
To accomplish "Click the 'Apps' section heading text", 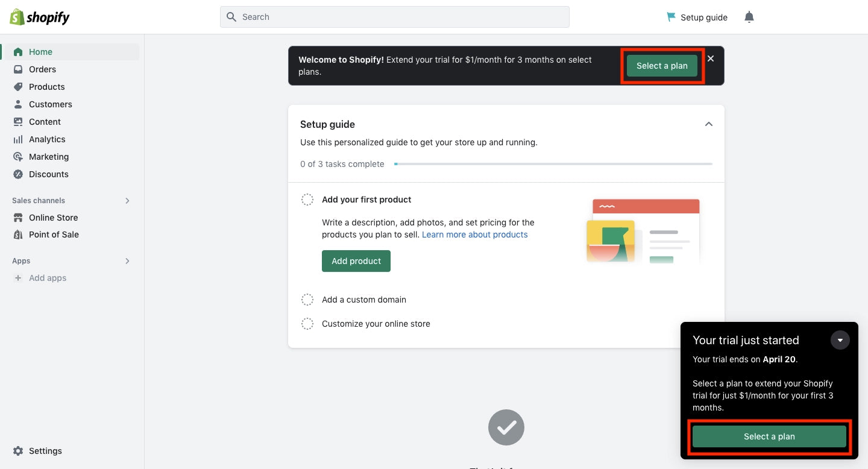I will 21,261.
